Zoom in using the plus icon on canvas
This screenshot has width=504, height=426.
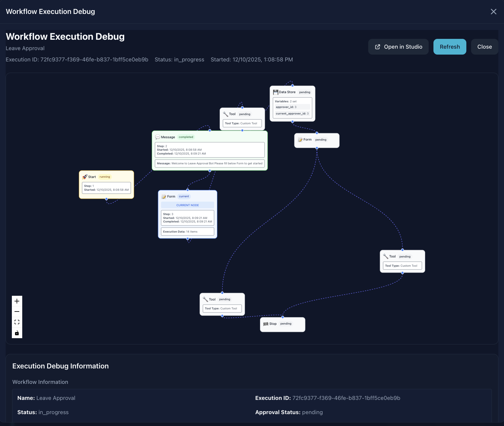[17, 301]
